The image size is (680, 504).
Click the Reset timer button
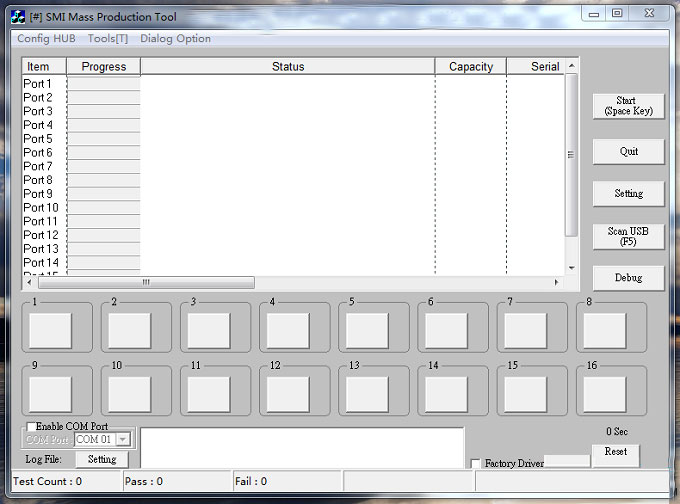tap(616, 455)
